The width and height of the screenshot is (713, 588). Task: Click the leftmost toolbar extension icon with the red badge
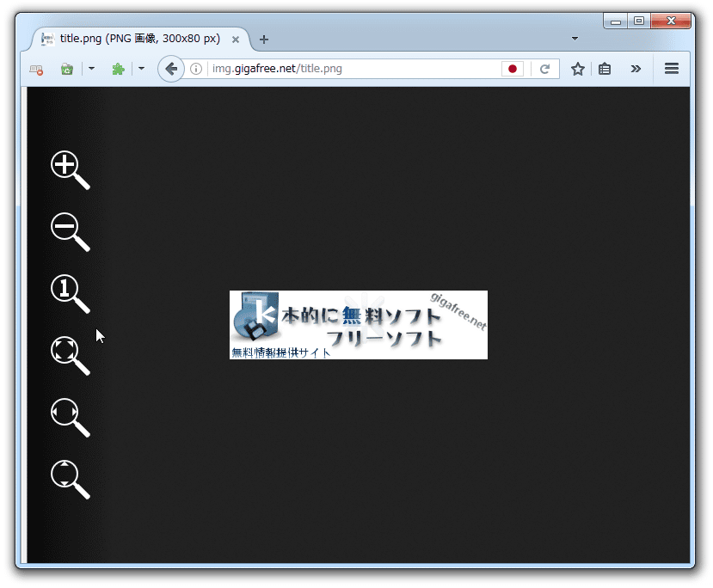click(x=36, y=70)
